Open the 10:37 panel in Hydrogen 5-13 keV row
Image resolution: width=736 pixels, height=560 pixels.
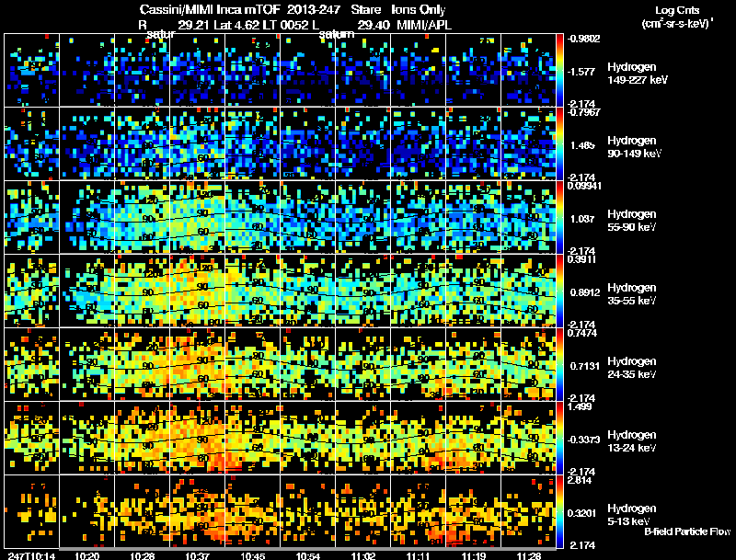click(198, 511)
